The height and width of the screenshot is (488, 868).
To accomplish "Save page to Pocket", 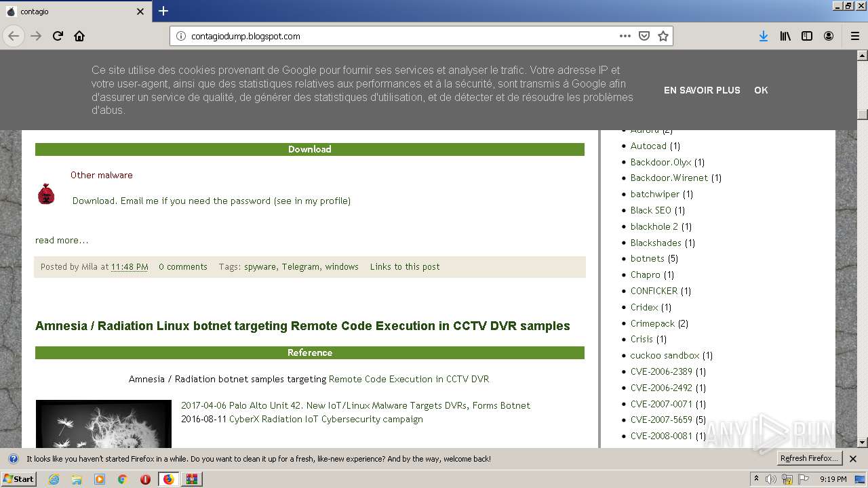I will [644, 36].
